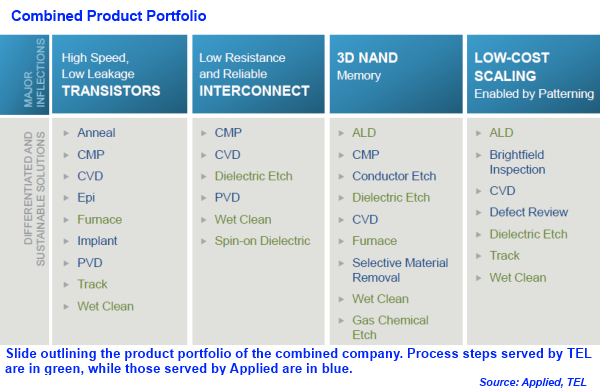Click the arrow bullet next to Gas Chemical Etch

click(x=341, y=321)
